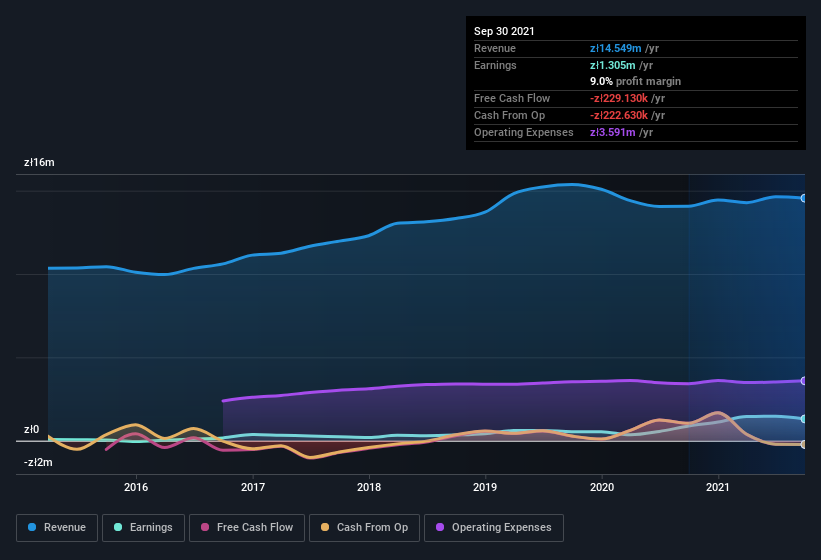The width and height of the screenshot is (821, 560).
Task: Click the Free Cash Flow row label in tooltip
Action: click(x=512, y=98)
